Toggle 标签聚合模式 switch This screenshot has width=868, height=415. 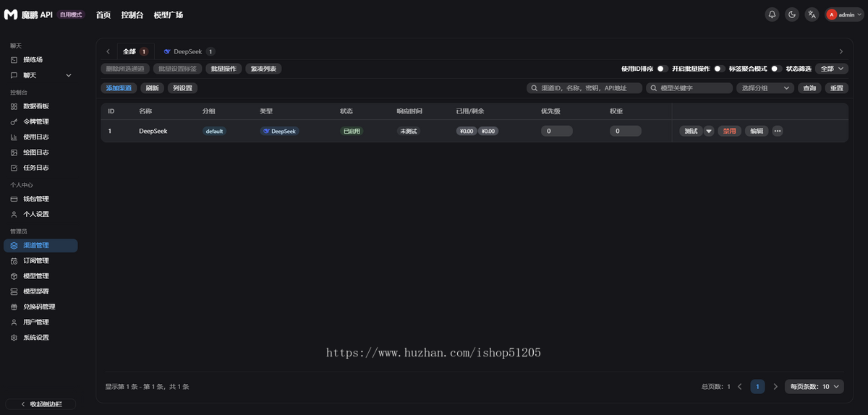pos(775,69)
